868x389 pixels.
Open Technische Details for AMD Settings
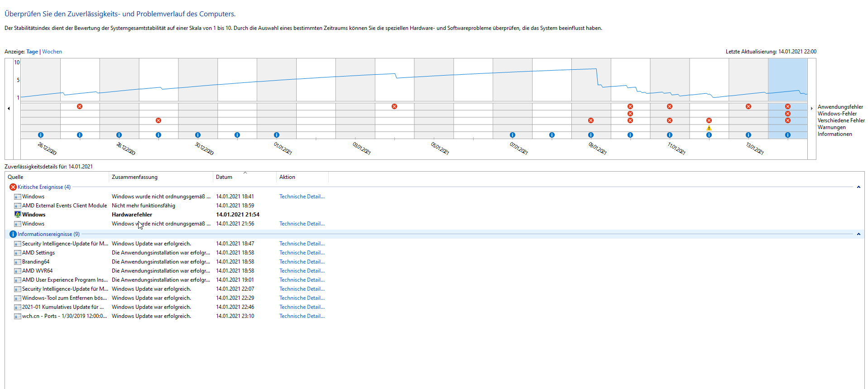(x=302, y=253)
